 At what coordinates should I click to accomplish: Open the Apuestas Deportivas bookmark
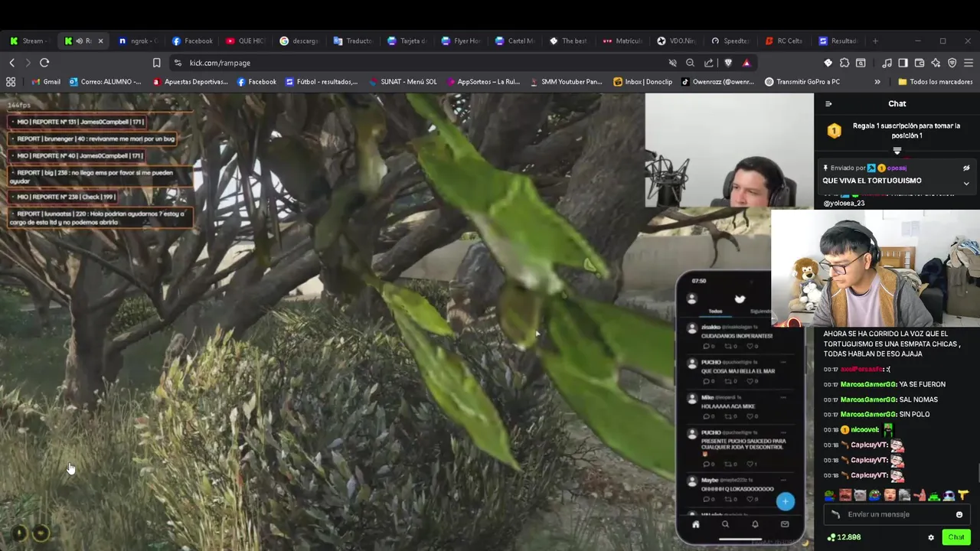coord(191,82)
